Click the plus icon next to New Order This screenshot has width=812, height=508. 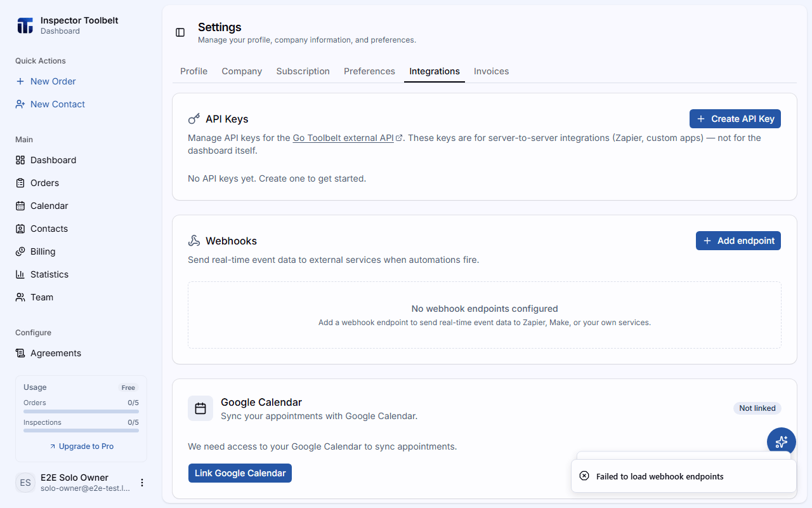point(20,81)
